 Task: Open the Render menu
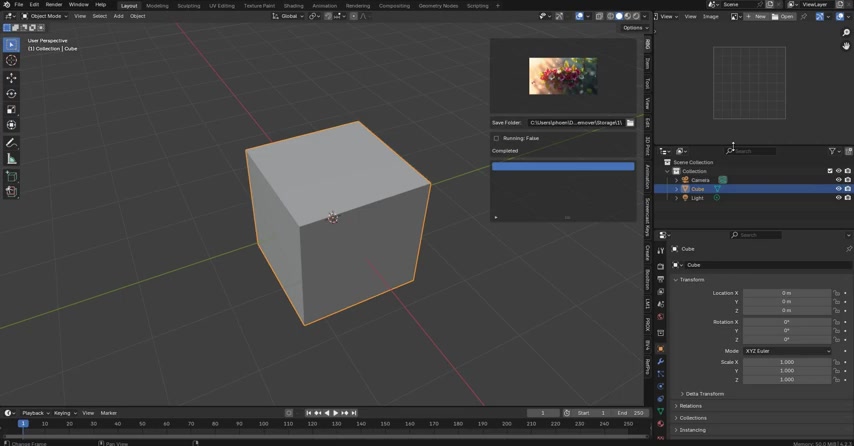click(x=54, y=4)
